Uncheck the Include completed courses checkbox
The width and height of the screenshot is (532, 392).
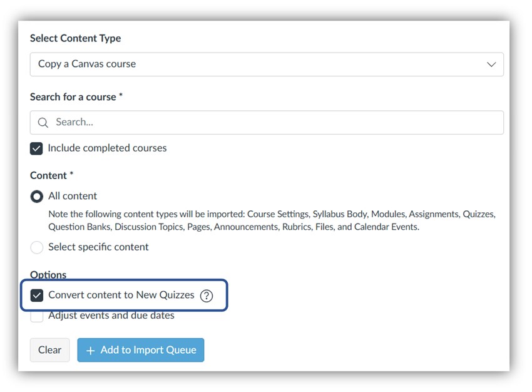(37, 148)
